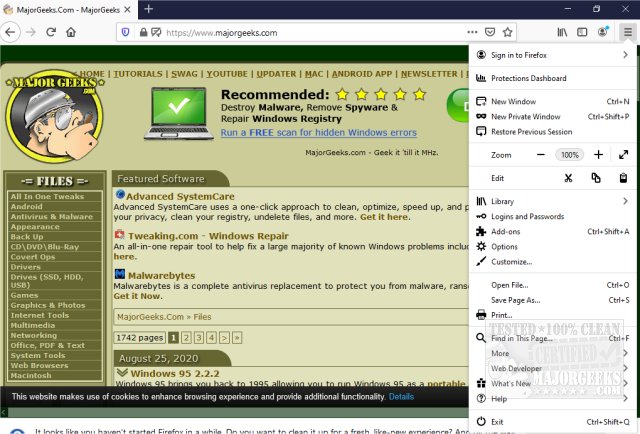Image resolution: width=640 pixels, height=434 pixels.
Task: Select Restore Previous Session
Action: [x=552, y=131]
